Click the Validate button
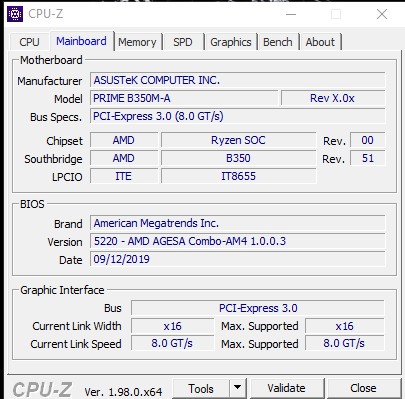Image resolution: width=405 pixels, height=399 pixels. [x=286, y=388]
